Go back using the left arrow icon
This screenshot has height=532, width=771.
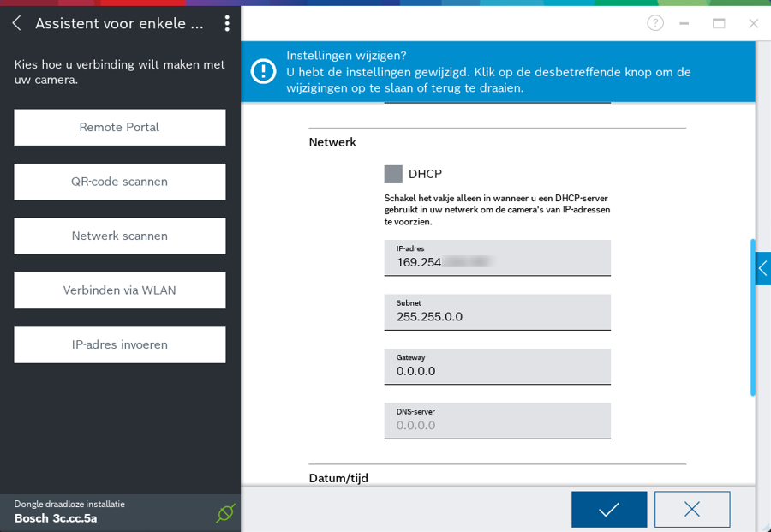(x=17, y=23)
